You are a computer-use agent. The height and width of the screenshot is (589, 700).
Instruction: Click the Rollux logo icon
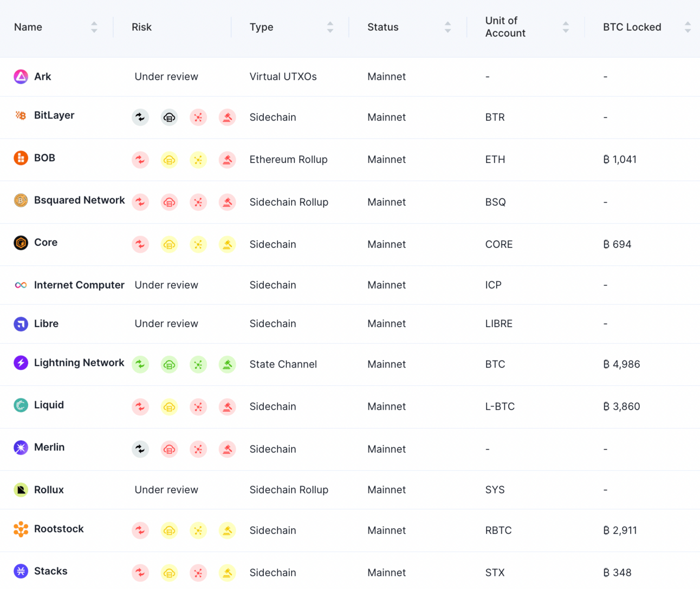point(21,489)
